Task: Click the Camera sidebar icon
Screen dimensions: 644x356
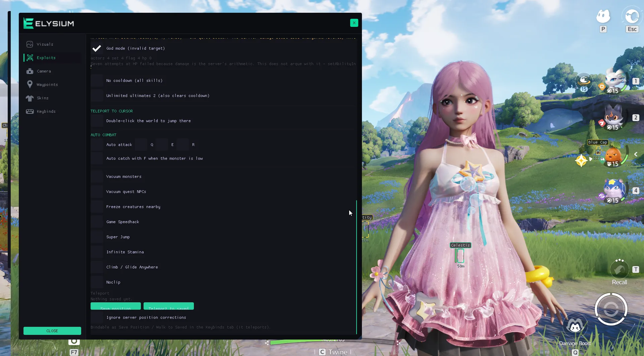Action: click(30, 71)
